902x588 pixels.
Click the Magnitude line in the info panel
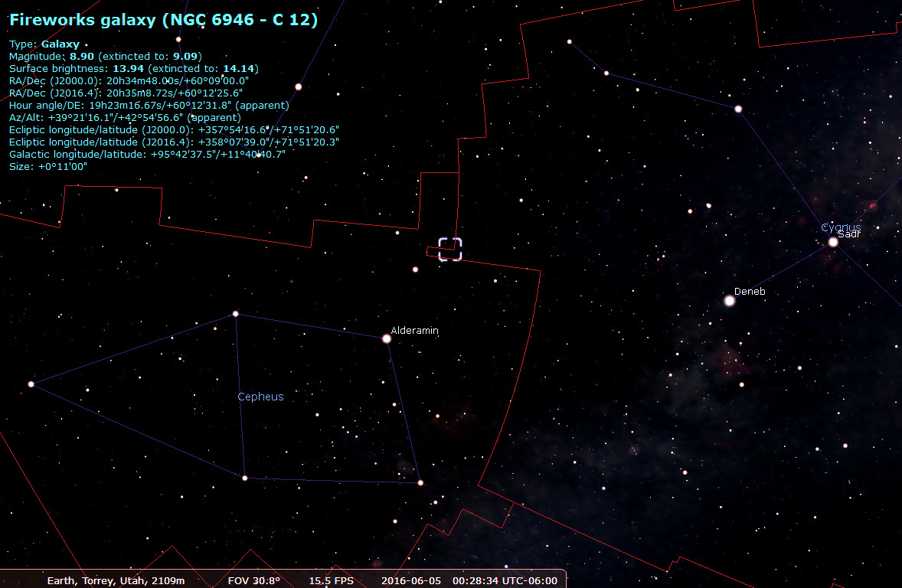pyautogui.click(x=105, y=57)
